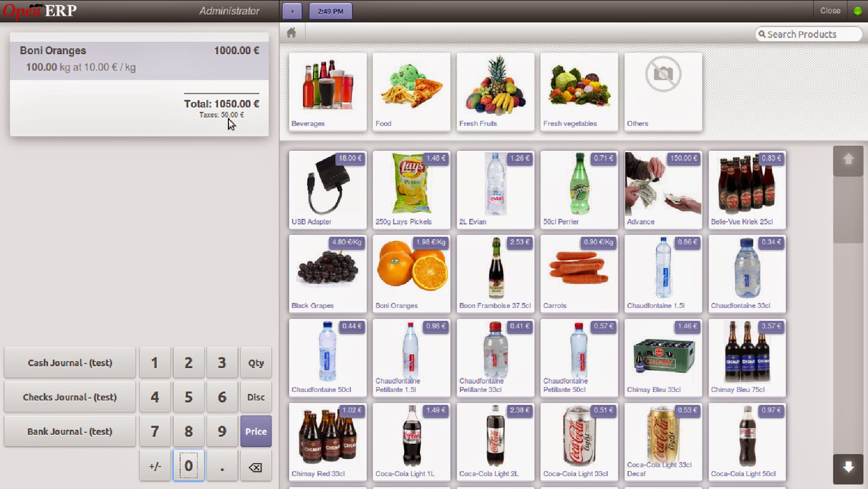
Task: Add Coca-Cola Light 50cl to order
Action: click(x=747, y=442)
